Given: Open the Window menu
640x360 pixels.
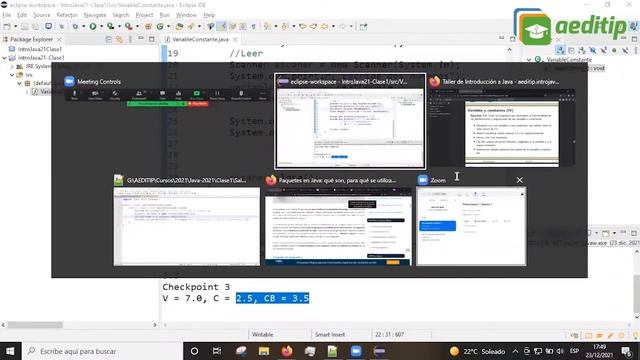Looking at the screenshot, I should tap(186, 15).
